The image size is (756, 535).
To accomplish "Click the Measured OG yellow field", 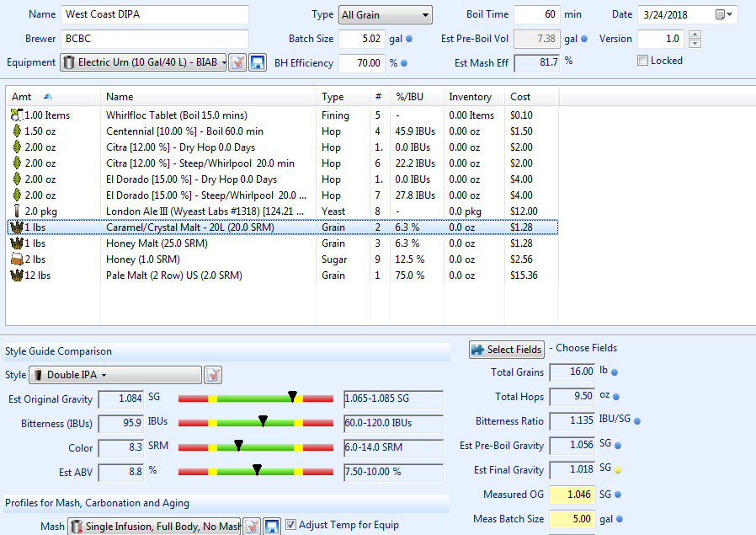I will coord(572,495).
